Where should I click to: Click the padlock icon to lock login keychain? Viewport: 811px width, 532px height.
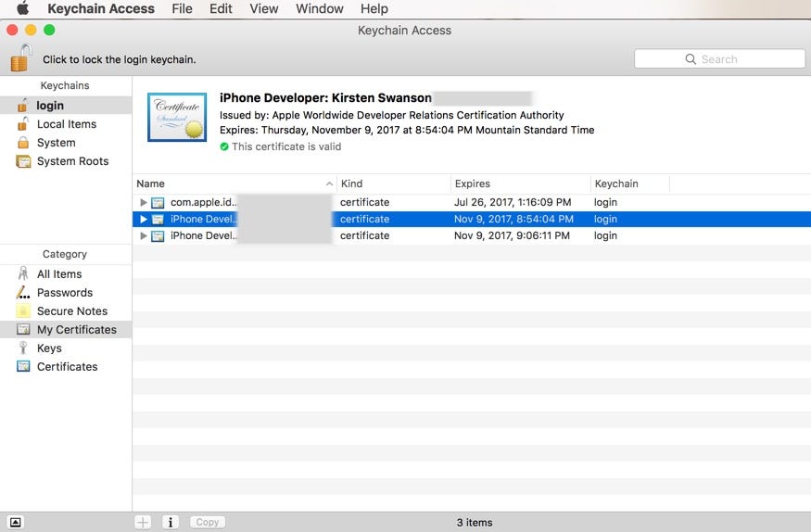pyautogui.click(x=20, y=57)
